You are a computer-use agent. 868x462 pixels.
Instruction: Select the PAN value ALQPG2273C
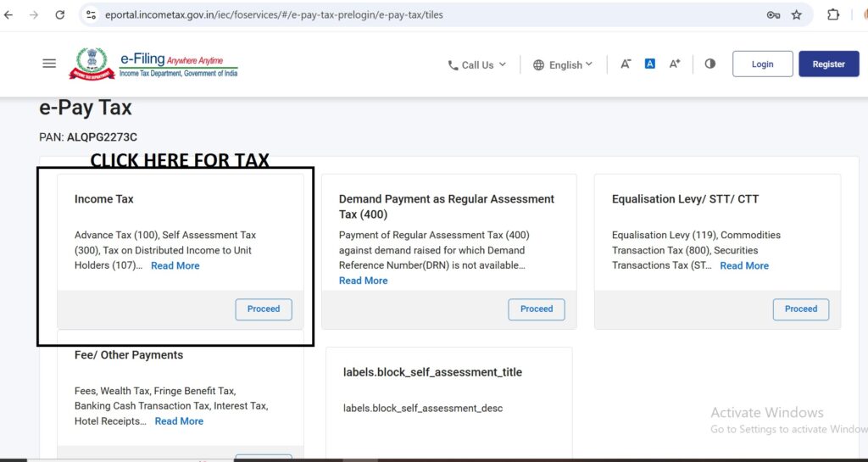[102, 137]
